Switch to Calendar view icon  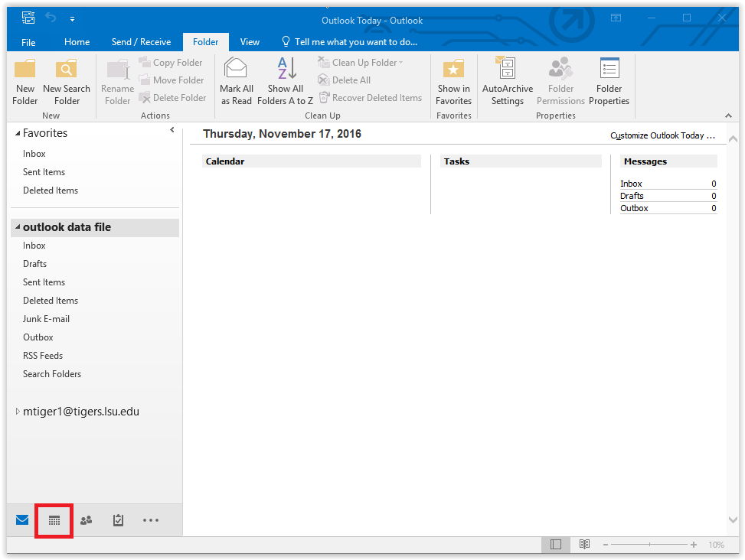coord(54,521)
